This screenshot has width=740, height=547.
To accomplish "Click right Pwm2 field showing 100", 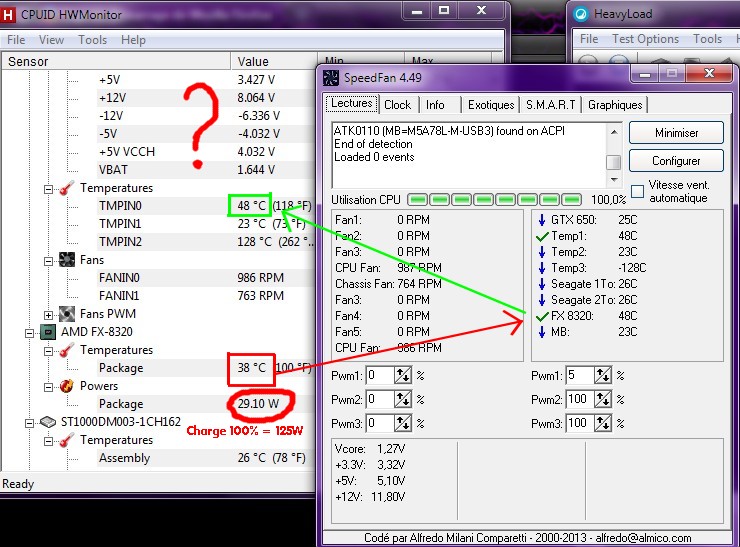I will click(x=580, y=400).
